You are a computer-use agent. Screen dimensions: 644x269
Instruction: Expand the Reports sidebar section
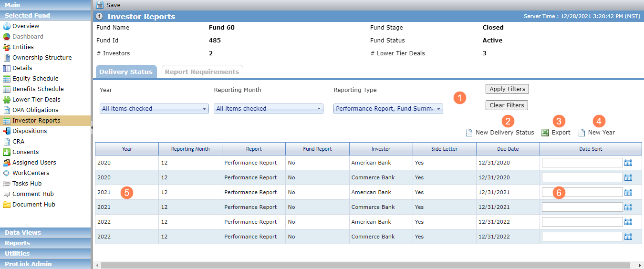pyautogui.click(x=45, y=243)
